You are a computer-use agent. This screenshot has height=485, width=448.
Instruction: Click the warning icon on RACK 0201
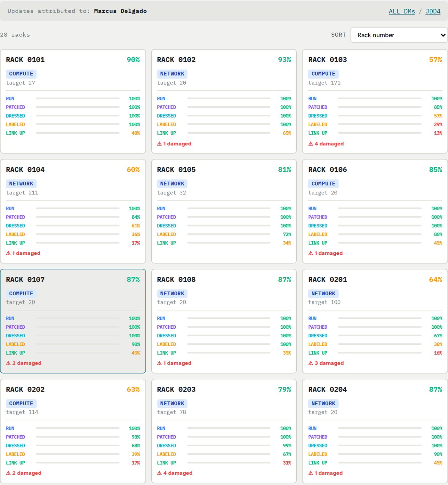[310, 363]
